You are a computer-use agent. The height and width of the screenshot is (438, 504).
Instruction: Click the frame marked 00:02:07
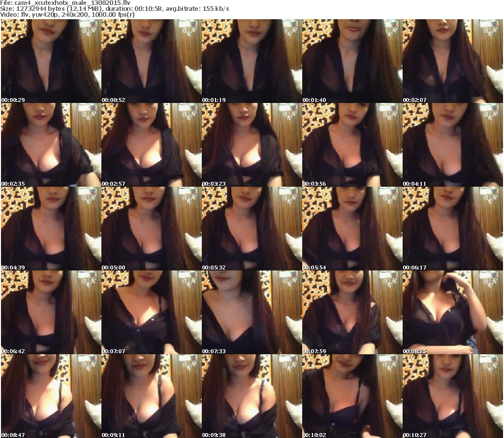[453, 61]
